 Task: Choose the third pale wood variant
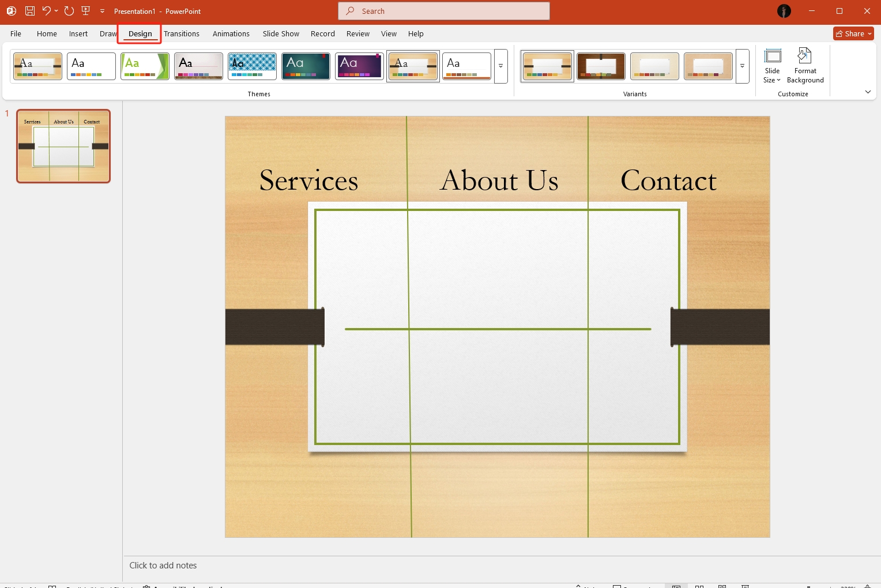pos(654,66)
